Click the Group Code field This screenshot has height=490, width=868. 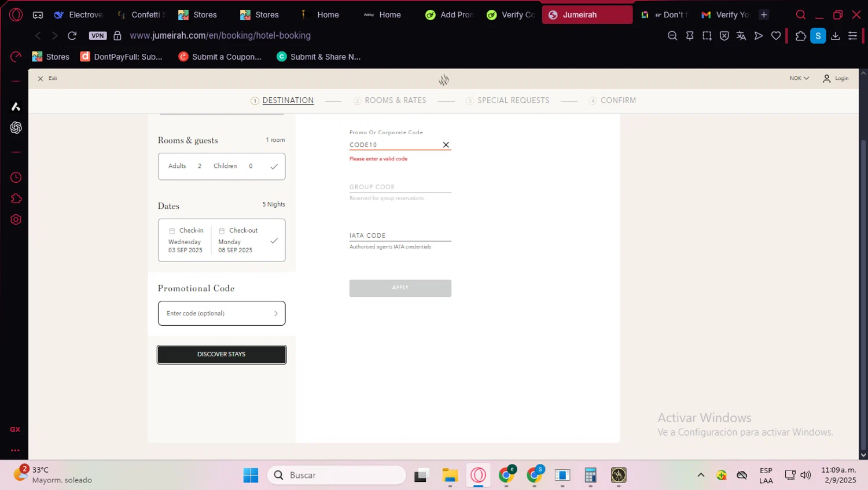click(x=400, y=187)
